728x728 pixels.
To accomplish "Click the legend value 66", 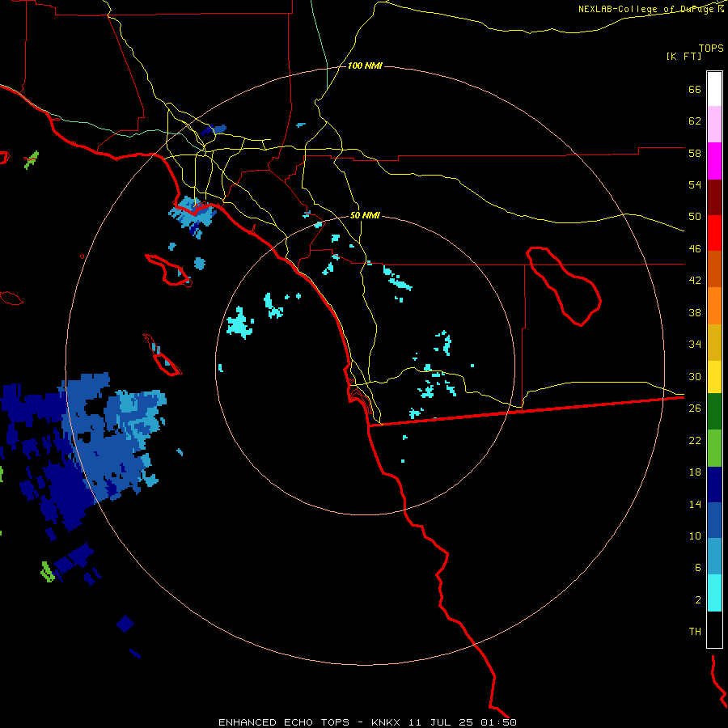I will (695, 89).
